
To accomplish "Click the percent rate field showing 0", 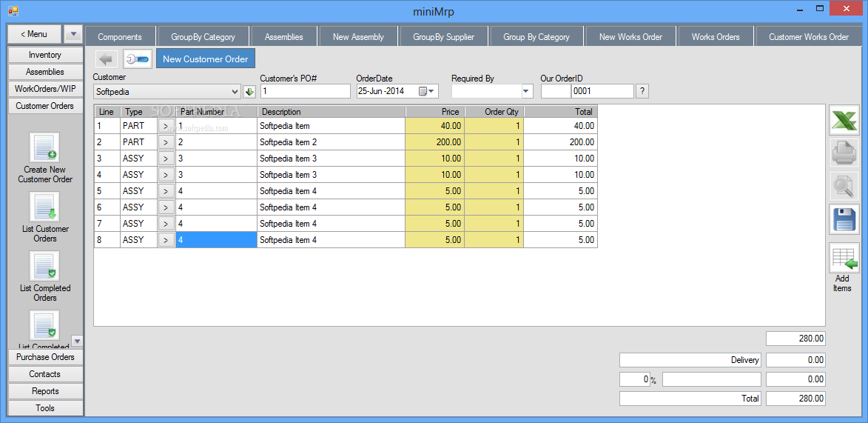I will click(x=634, y=380).
